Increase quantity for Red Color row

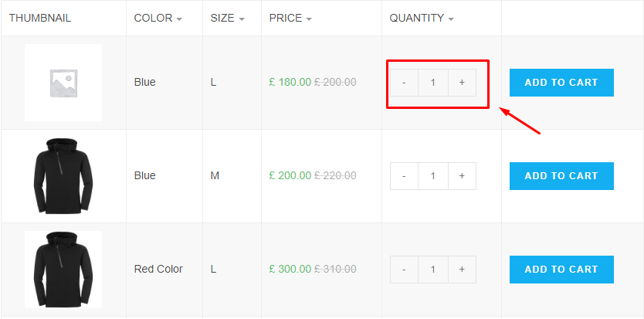click(462, 270)
